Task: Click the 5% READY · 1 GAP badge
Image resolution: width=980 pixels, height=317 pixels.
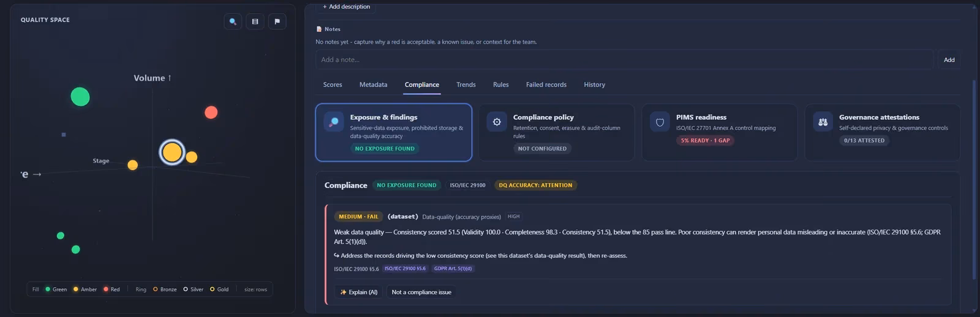Action: (705, 140)
